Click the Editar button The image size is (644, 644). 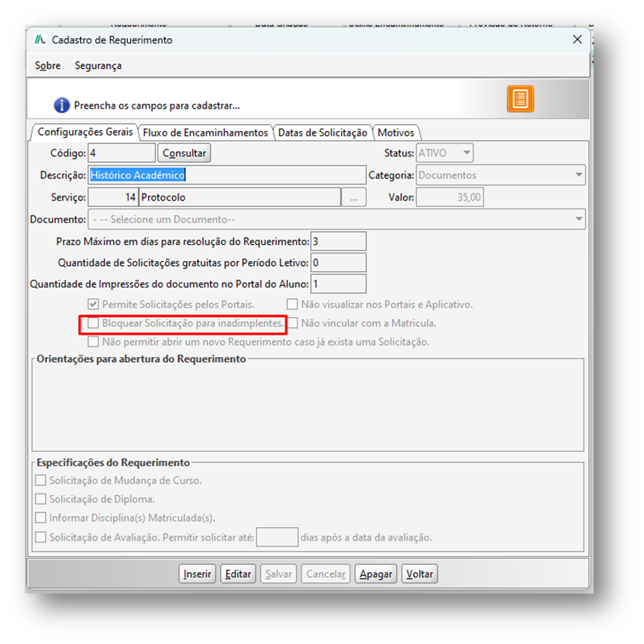[x=238, y=573]
